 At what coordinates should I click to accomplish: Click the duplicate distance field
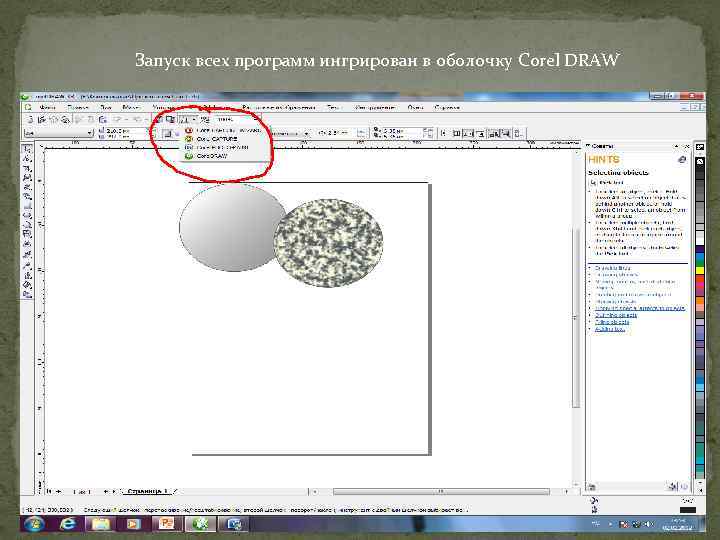pyautogui.click(x=400, y=133)
